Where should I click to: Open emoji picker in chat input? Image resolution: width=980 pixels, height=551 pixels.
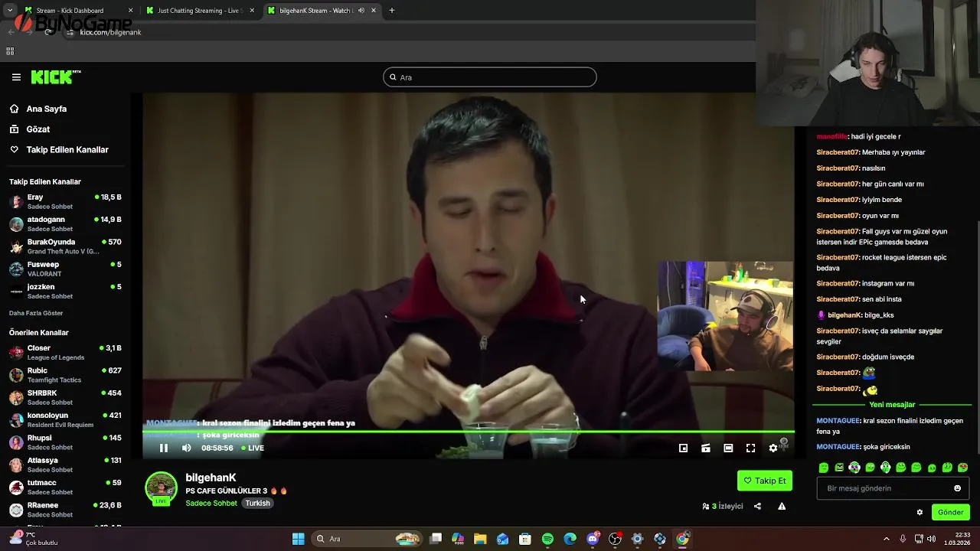(x=957, y=488)
